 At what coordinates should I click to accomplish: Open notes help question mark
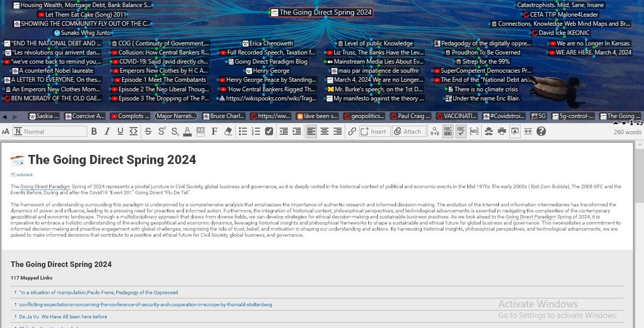coord(541,131)
